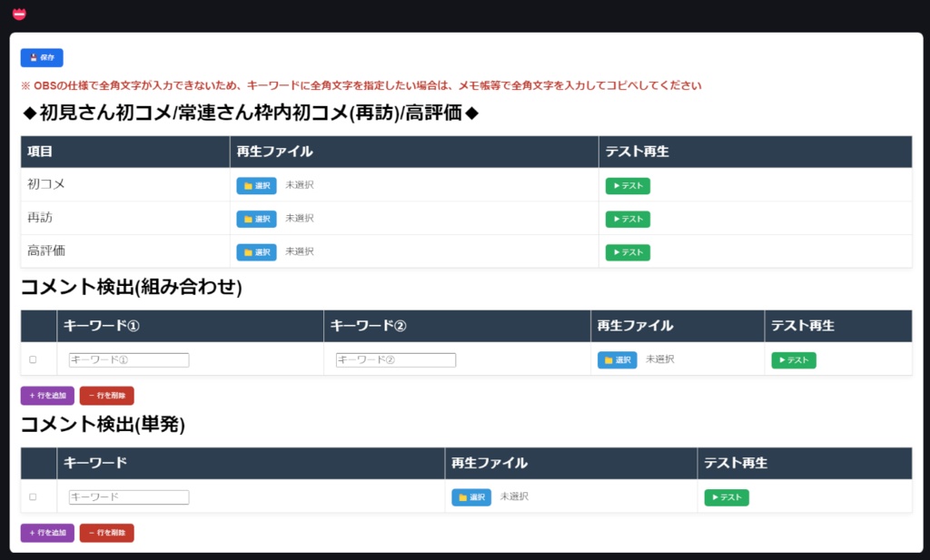Click the キーワード① input field
The image size is (930, 560).
click(x=128, y=359)
